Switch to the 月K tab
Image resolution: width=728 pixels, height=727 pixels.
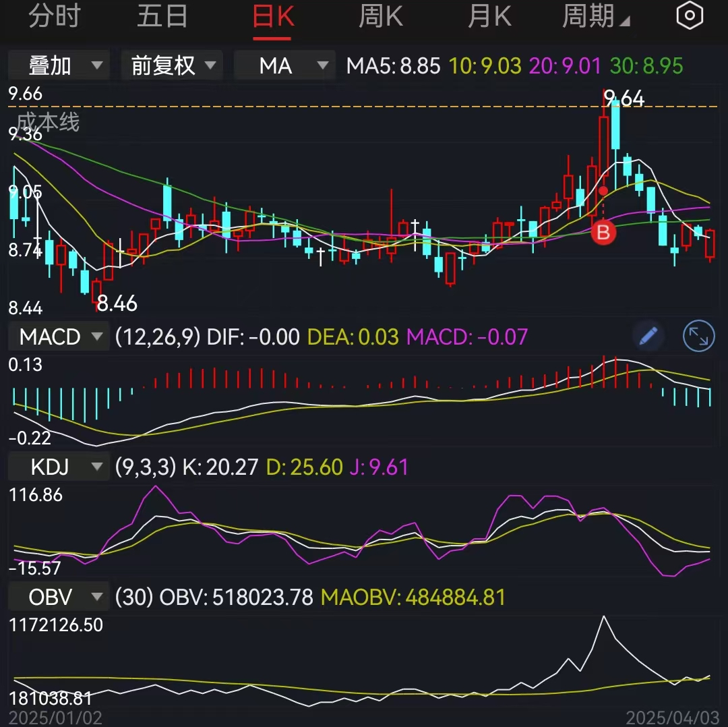[x=489, y=15]
